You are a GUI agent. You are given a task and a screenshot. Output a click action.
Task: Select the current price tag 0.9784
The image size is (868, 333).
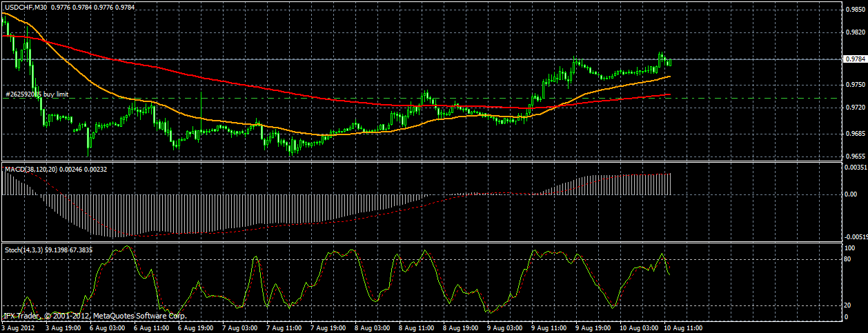point(854,59)
